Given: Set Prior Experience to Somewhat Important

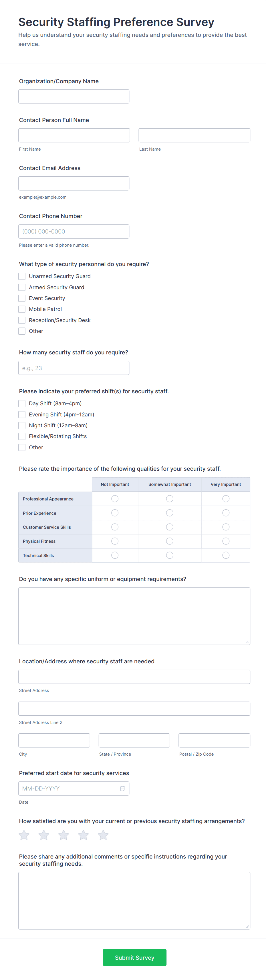Looking at the screenshot, I should pos(170,513).
